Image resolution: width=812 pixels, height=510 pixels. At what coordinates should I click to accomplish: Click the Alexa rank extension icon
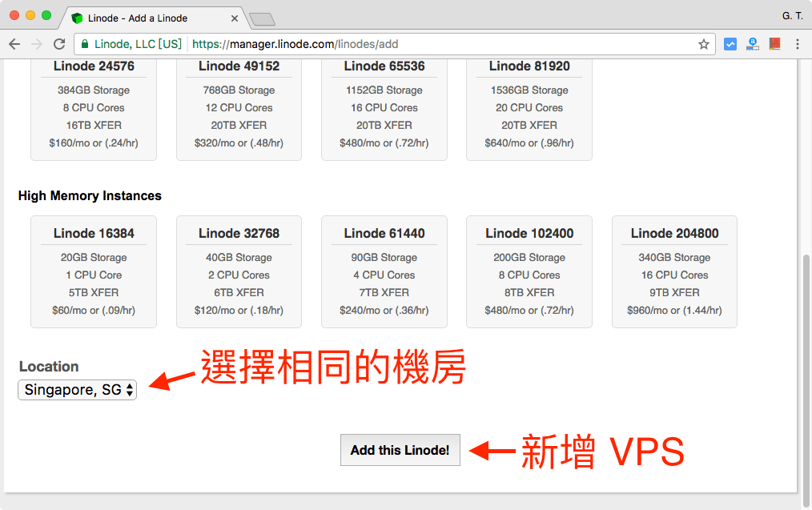(x=753, y=44)
